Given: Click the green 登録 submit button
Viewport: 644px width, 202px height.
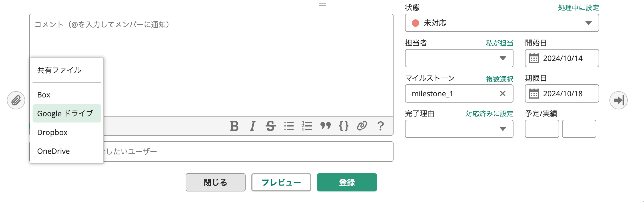Looking at the screenshot, I should (347, 182).
